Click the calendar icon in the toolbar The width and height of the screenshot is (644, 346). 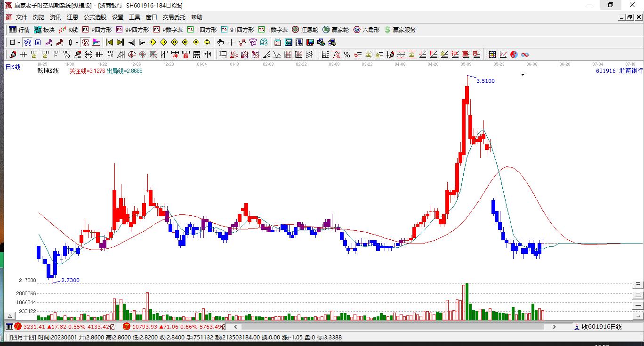(278, 42)
